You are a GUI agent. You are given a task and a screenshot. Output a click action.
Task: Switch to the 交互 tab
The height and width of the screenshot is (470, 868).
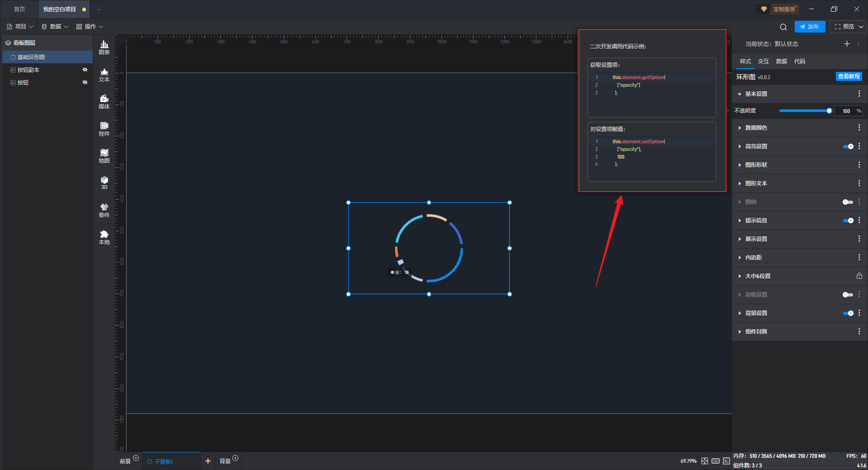point(763,61)
